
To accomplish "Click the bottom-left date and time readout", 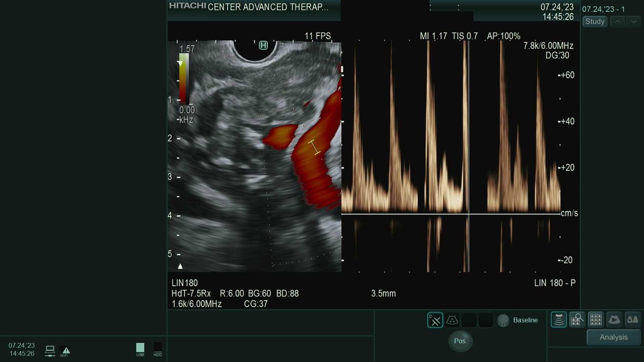I will (21, 350).
